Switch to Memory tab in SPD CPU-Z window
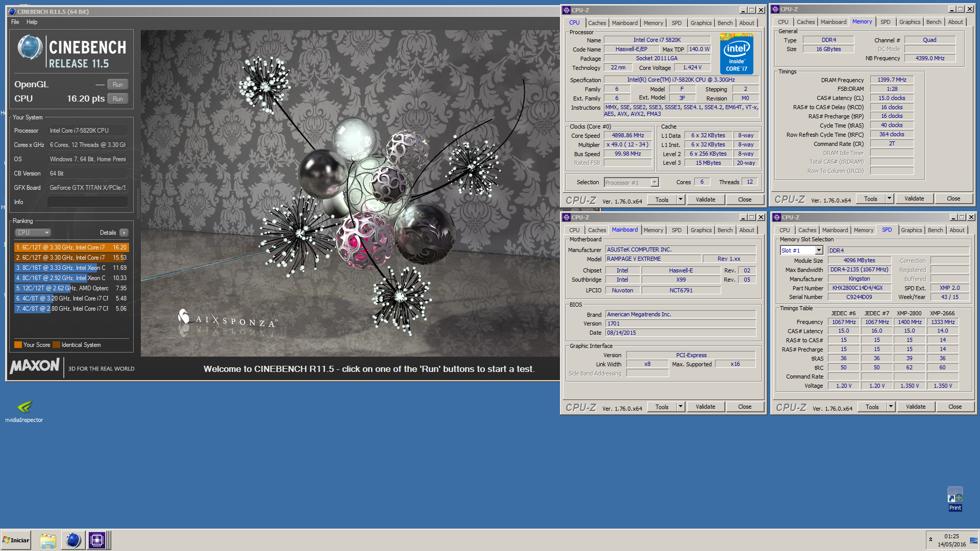The height and width of the screenshot is (551, 980). tap(864, 230)
